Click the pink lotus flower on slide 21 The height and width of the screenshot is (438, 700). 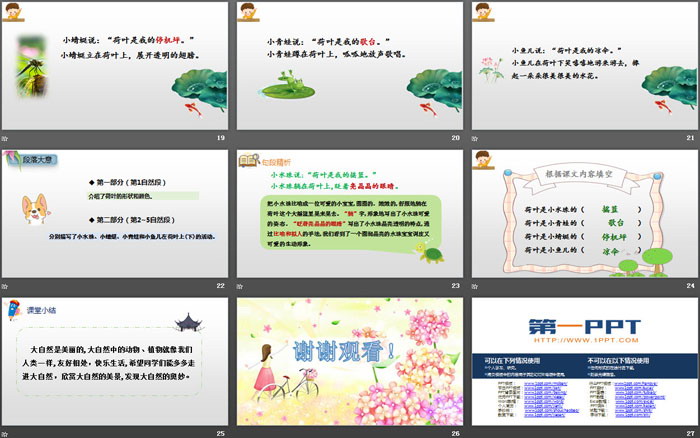(490, 69)
